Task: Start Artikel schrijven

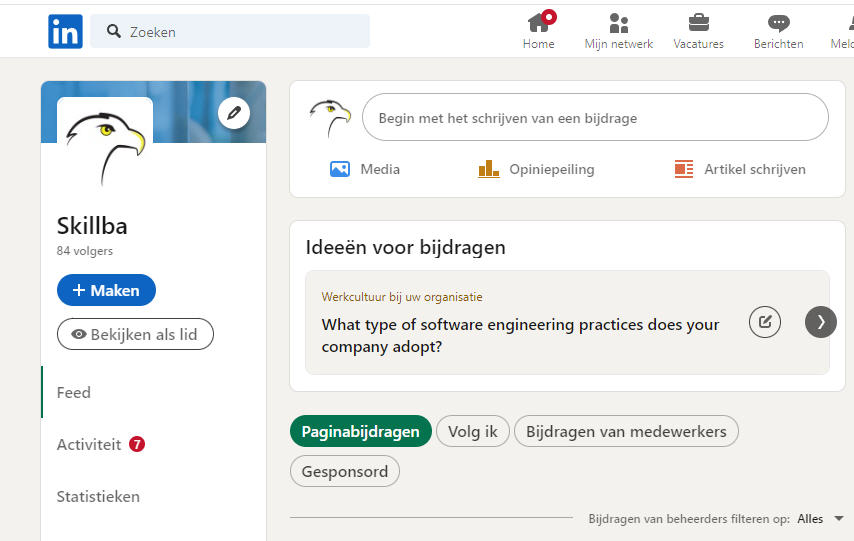Action: point(740,169)
